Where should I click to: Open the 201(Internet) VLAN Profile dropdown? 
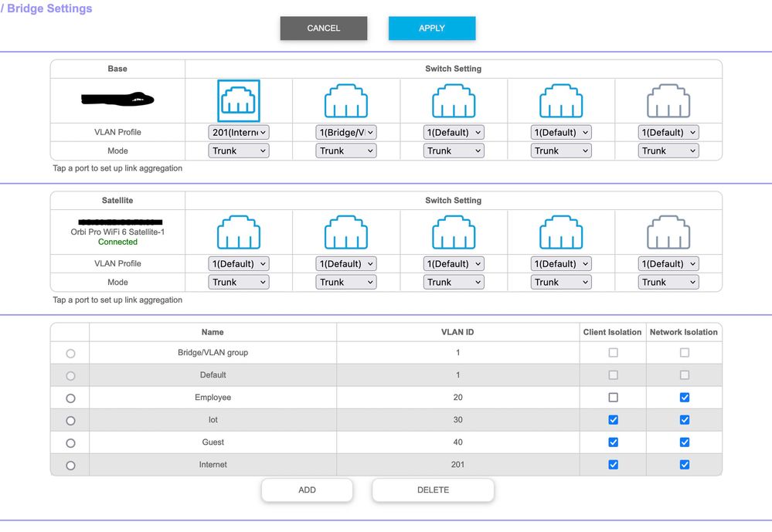coord(239,132)
